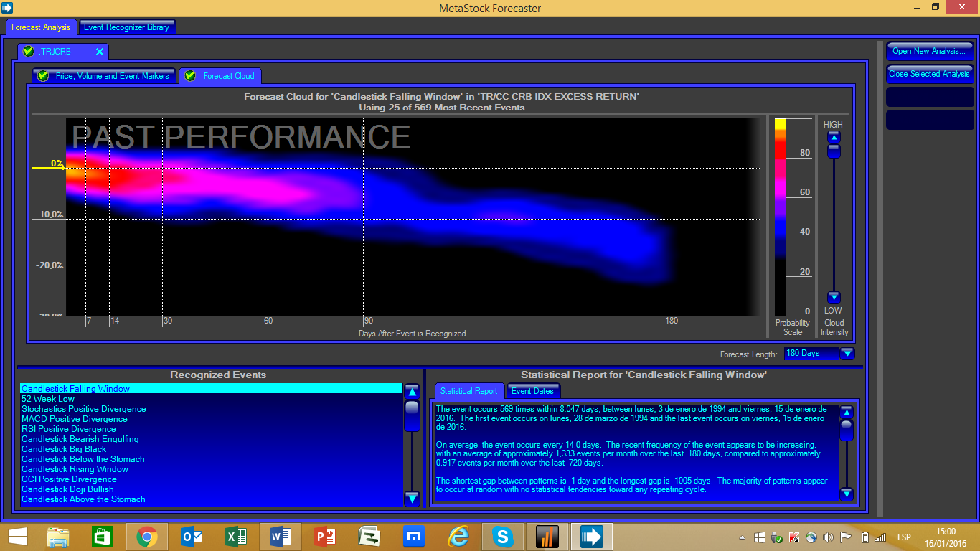Click Open New Analysis button
The height and width of the screenshot is (551, 980).
point(929,51)
